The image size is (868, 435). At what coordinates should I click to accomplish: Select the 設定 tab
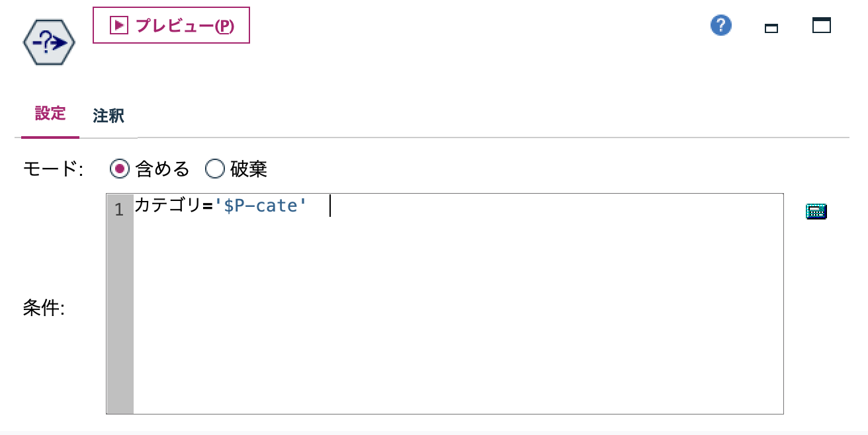(50, 114)
